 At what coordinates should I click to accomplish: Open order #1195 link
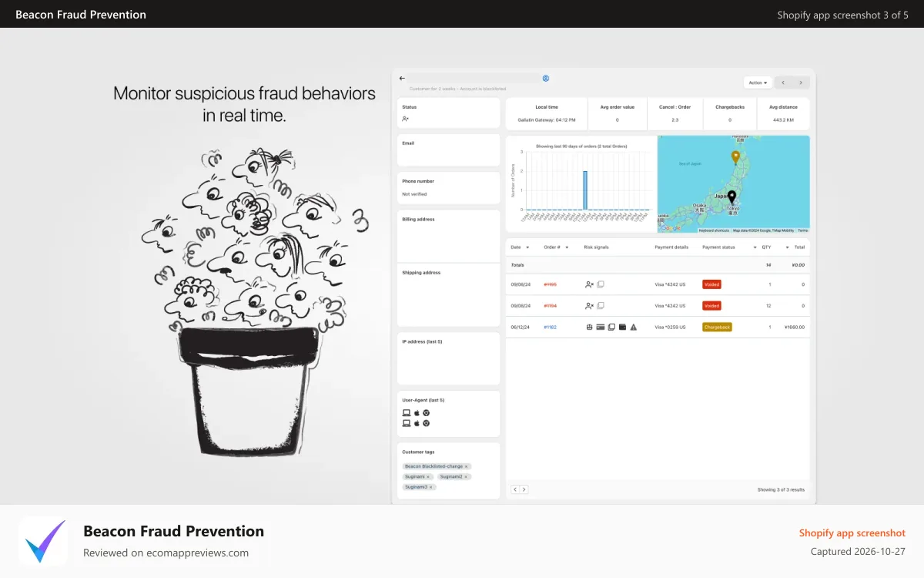[x=551, y=284]
